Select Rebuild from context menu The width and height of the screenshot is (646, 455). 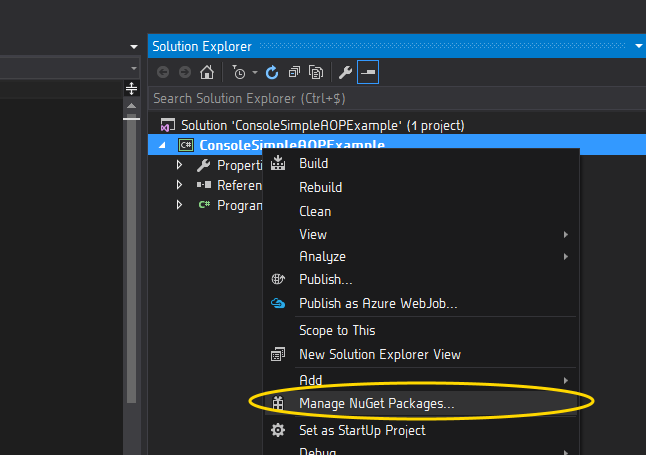click(421, 188)
